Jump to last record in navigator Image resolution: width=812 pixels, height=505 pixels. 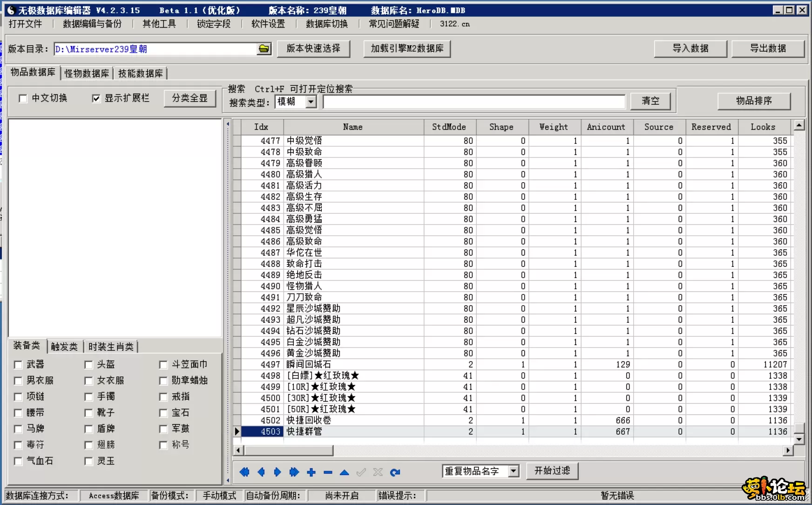click(x=294, y=472)
